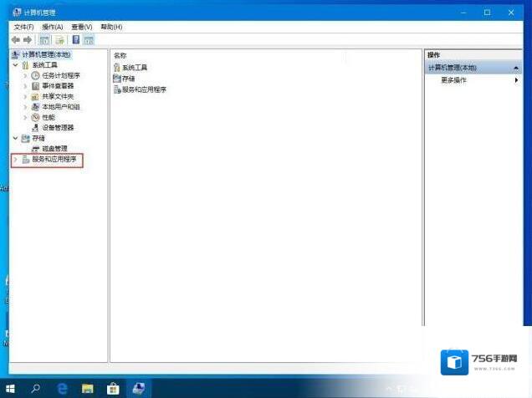The image size is (532, 398).
Task: Click the blue Help icon in the toolbar
Action: [x=75, y=39]
